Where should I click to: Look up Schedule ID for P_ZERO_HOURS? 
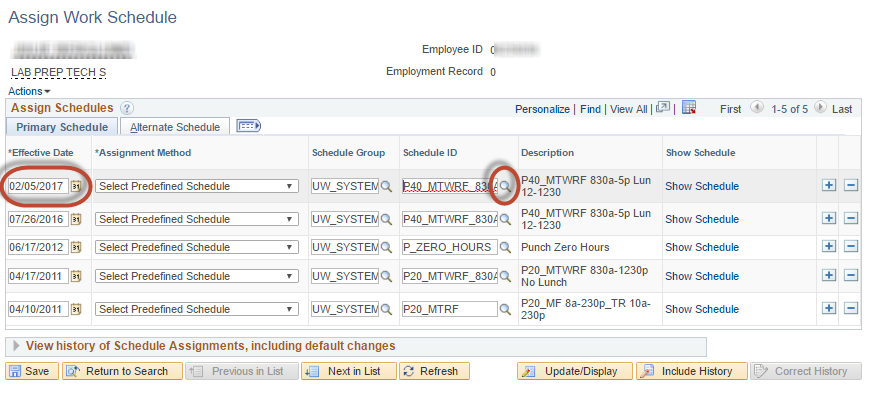click(x=505, y=247)
